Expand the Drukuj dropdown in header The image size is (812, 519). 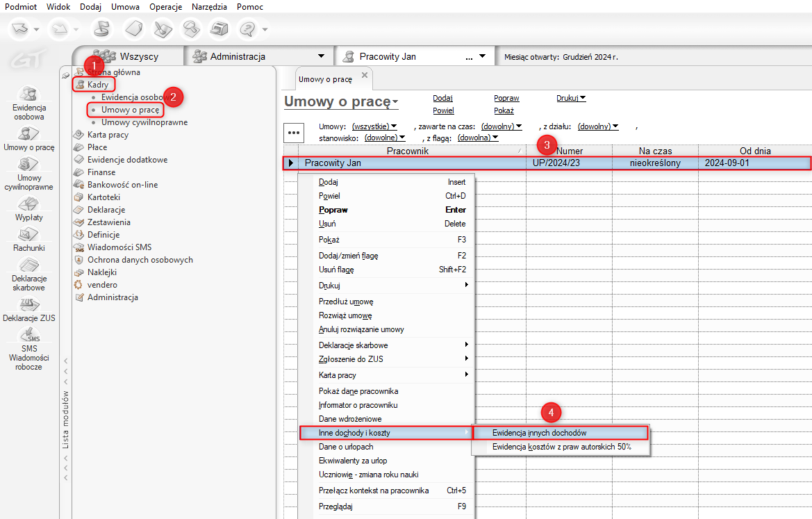[x=571, y=99]
